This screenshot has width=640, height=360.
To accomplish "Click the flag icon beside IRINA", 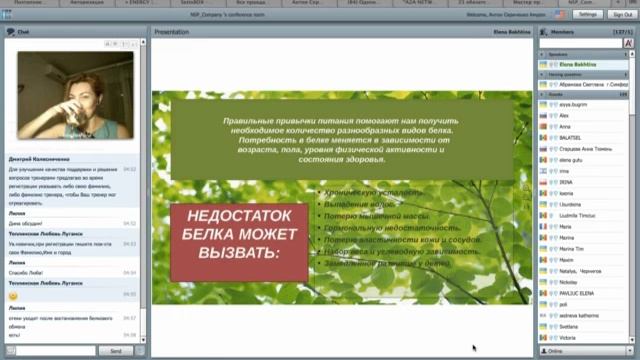I will click(543, 182).
